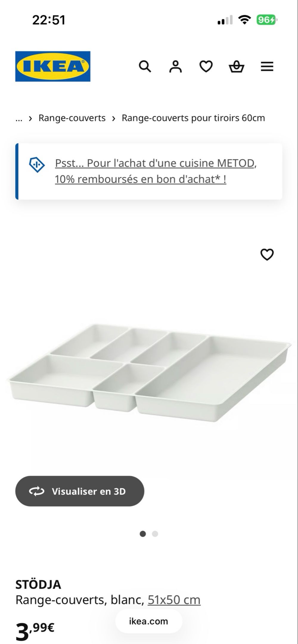Expand the collapsed breadcrumb ellipsis
This screenshot has width=298, height=644.
tap(19, 118)
